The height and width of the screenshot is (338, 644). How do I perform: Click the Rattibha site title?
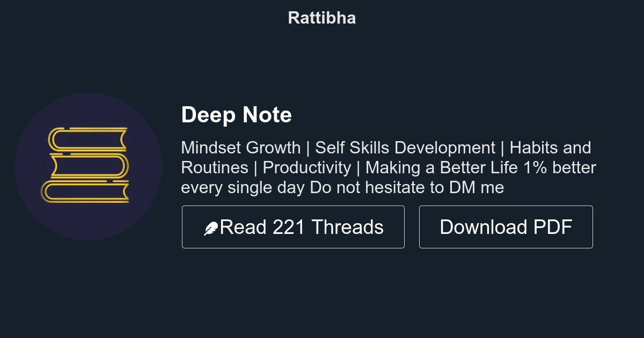pos(322,18)
